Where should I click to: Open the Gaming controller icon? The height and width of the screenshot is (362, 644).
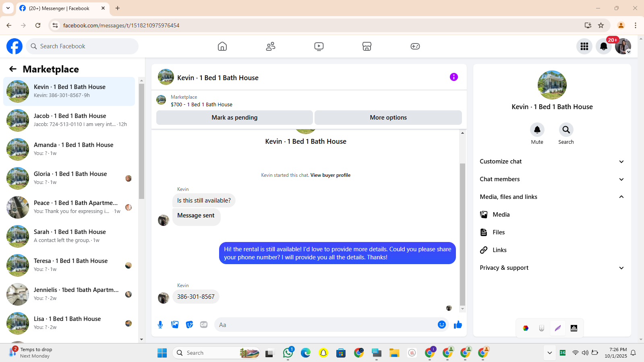(415, 46)
